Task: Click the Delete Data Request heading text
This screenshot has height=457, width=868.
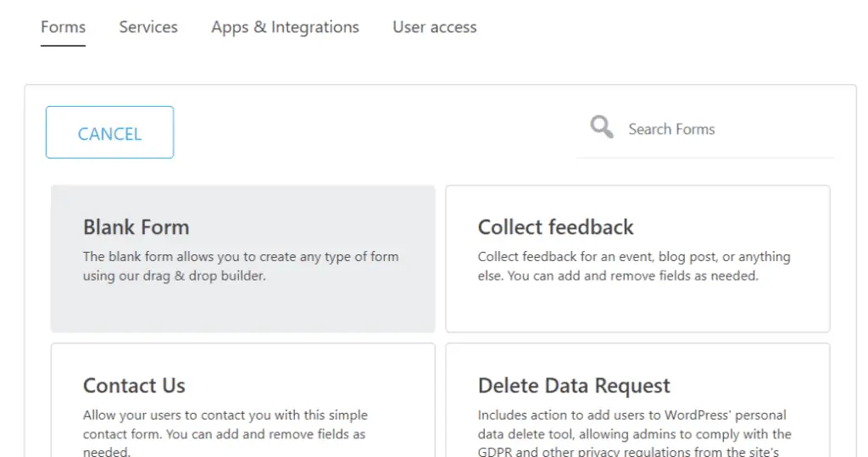Action: (574, 386)
